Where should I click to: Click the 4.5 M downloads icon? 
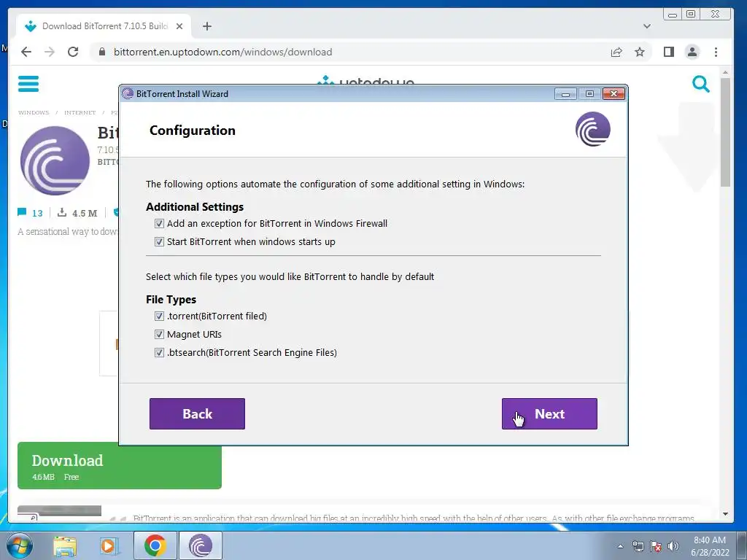[x=62, y=212]
